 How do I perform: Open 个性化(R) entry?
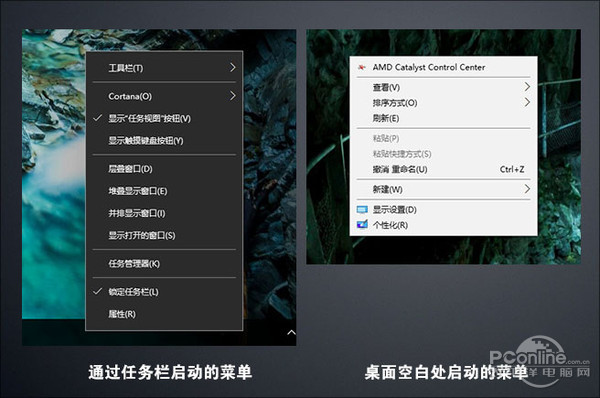(x=443, y=225)
